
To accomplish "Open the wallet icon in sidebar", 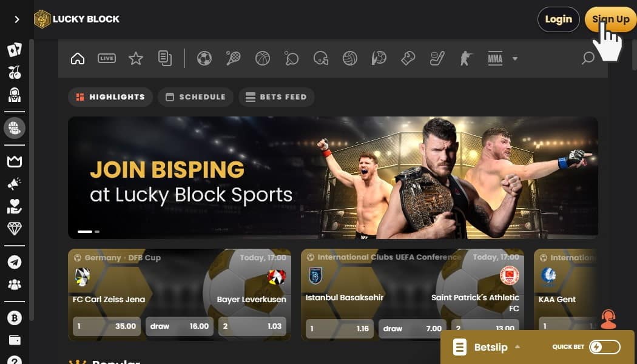I will 15,340.
